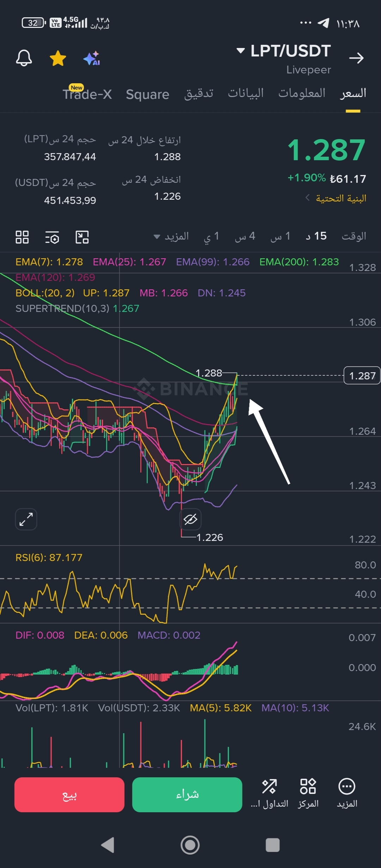This screenshot has height=868, width=381.
Task: Tap the large 1.287 last price
Action: 327,150
